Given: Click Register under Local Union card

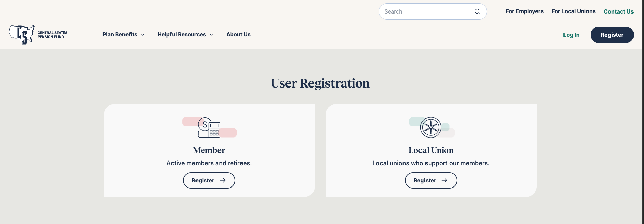Looking at the screenshot, I should [x=431, y=180].
